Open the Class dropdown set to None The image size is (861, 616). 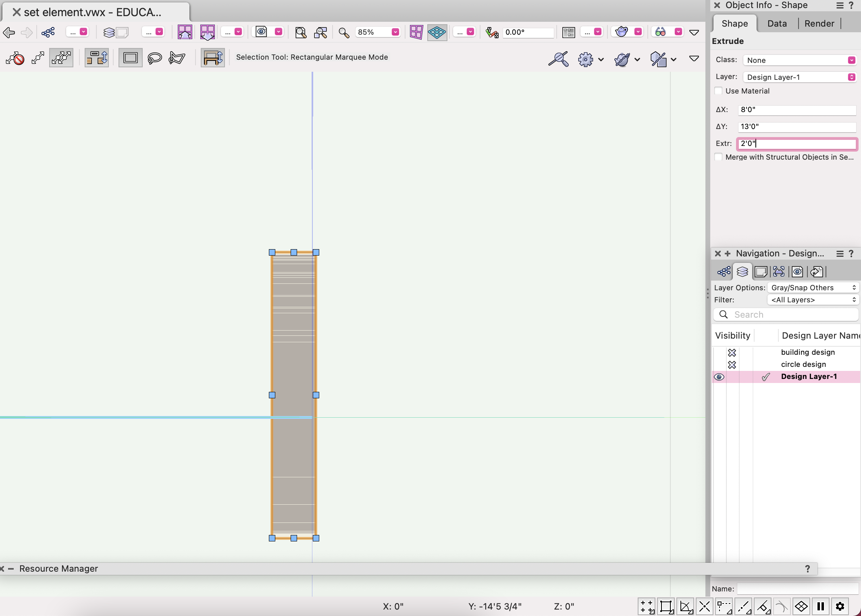[x=799, y=60]
